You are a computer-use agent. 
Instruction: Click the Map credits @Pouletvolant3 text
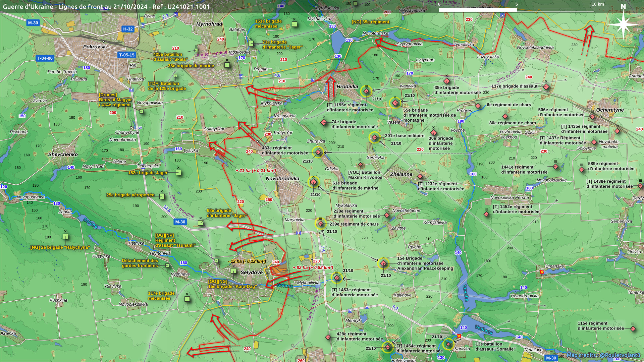coord(603,355)
